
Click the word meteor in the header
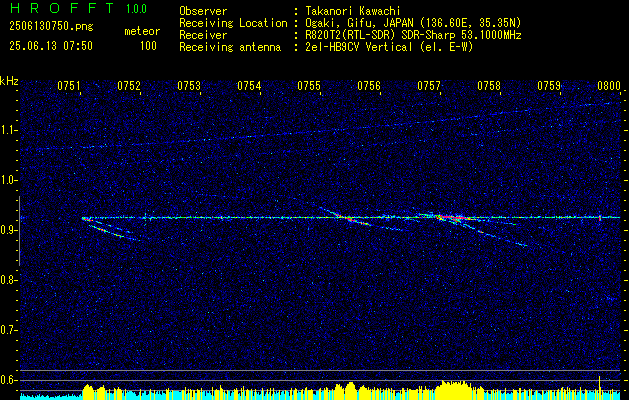(142, 31)
